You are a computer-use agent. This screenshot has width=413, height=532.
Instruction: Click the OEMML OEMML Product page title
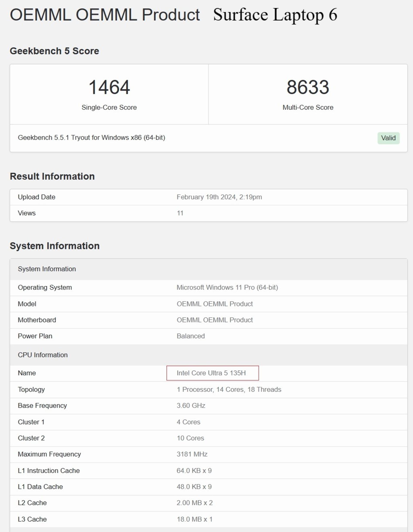click(x=105, y=15)
